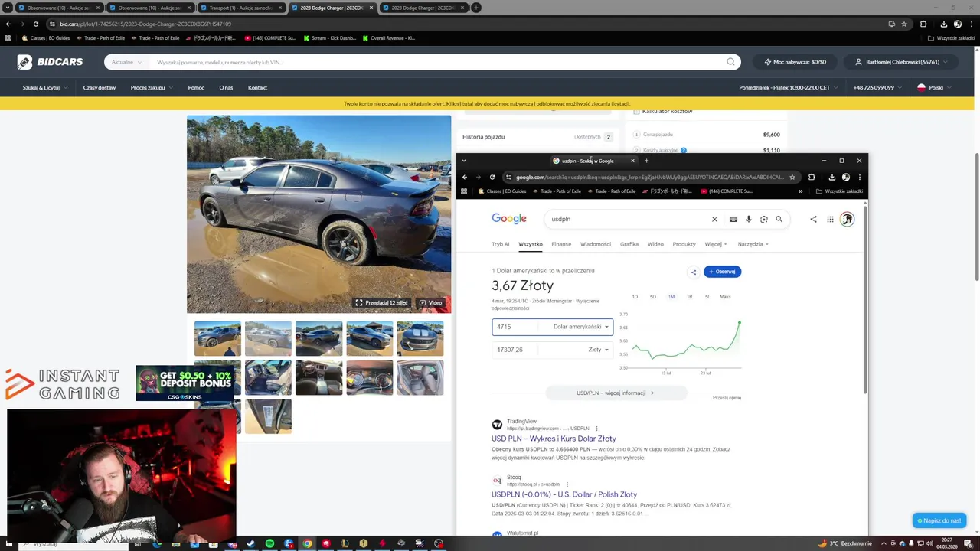The height and width of the screenshot is (551, 980).
Task: Click the help icon next to Koszty aukcyjne
Action: (683, 150)
